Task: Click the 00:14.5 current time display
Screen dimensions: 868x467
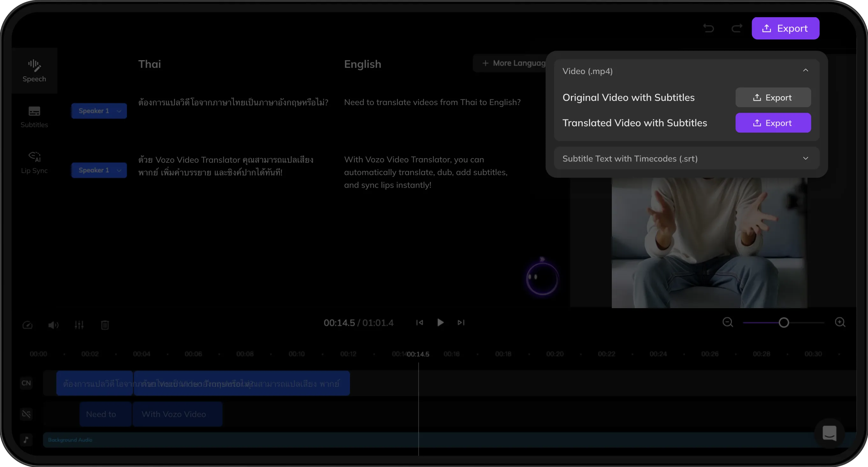Action: click(x=339, y=322)
